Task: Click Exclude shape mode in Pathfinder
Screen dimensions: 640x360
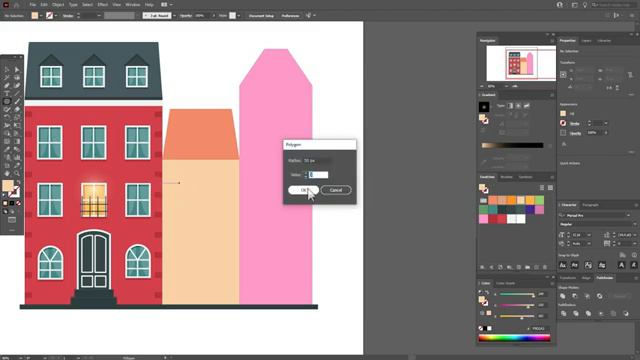Action: tap(600, 296)
